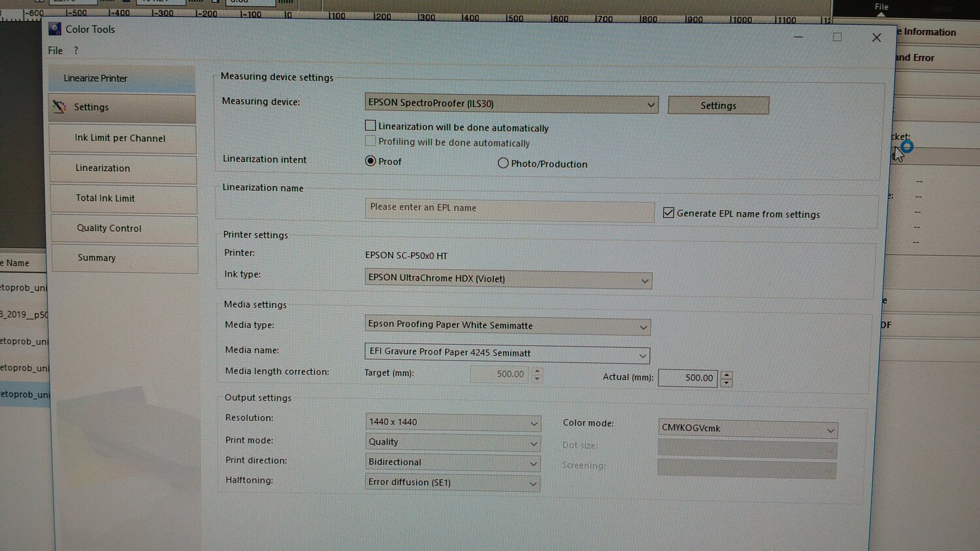Image resolution: width=980 pixels, height=551 pixels.
Task: Click the File tab in background window
Action: (881, 7)
